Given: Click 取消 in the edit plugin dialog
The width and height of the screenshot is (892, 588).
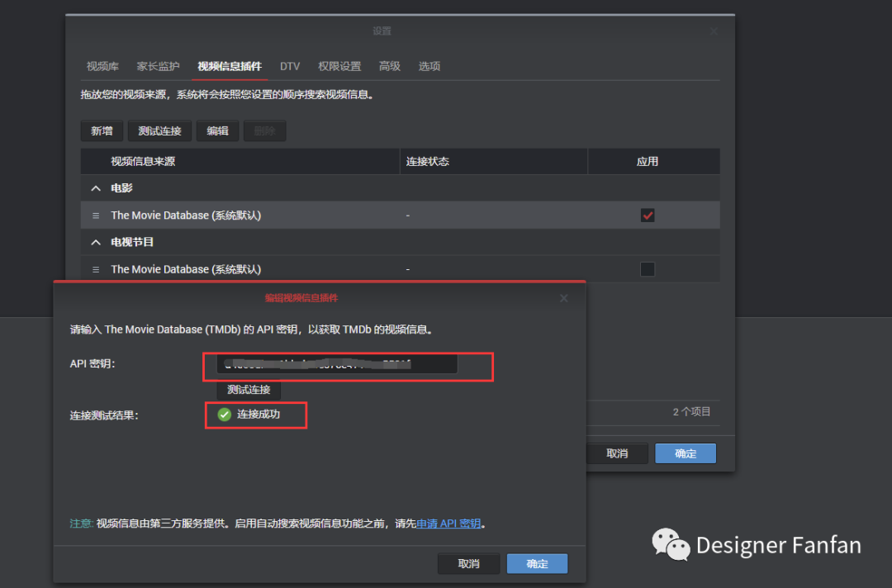Looking at the screenshot, I should [469, 563].
